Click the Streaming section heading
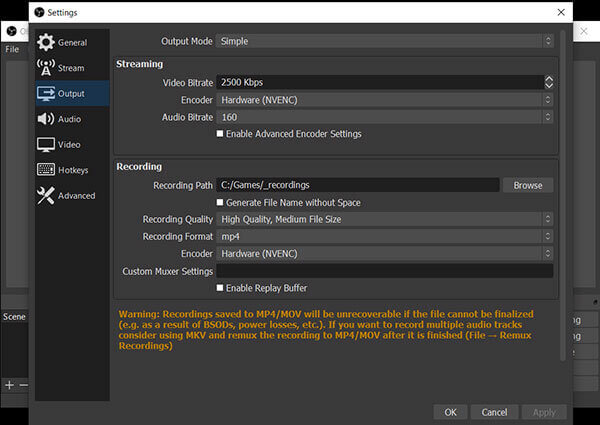This screenshot has width=600, height=425. tap(139, 64)
